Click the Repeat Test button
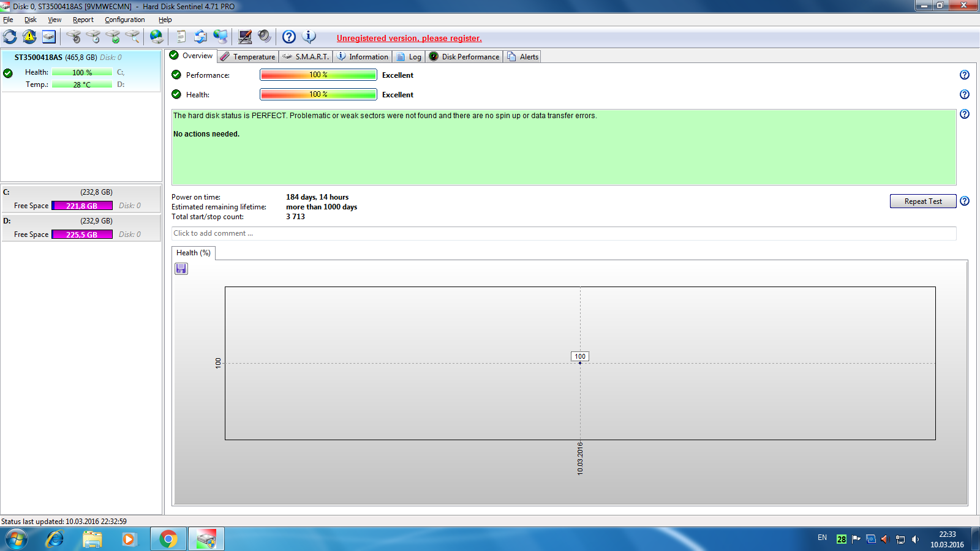980x551 pixels. 923,201
